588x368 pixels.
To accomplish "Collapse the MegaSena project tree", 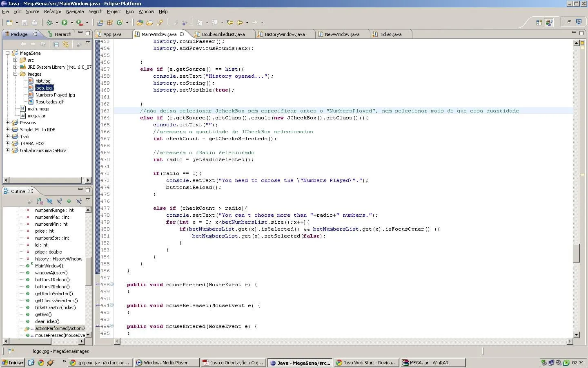I will click(7, 53).
